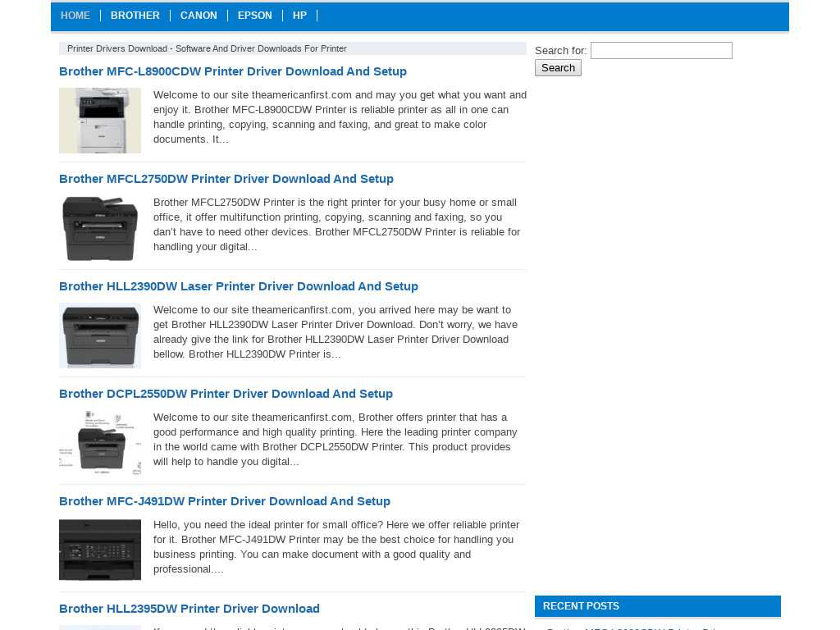
Task: Click the RECENT POSTS heading
Action: coord(581,606)
